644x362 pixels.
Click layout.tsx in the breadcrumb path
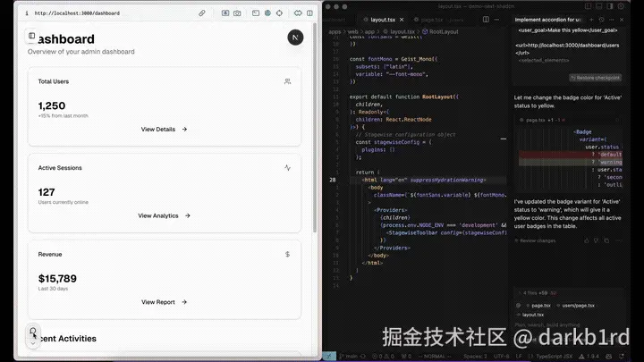click(402, 31)
